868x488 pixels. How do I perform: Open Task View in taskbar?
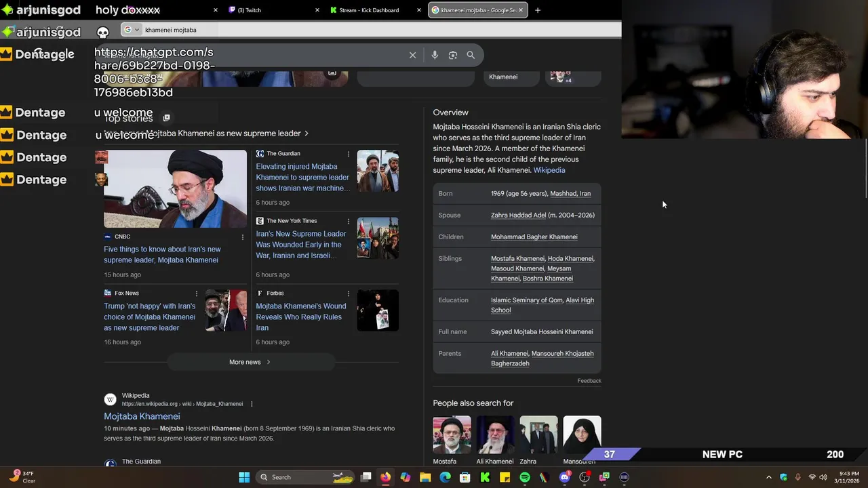tap(366, 477)
